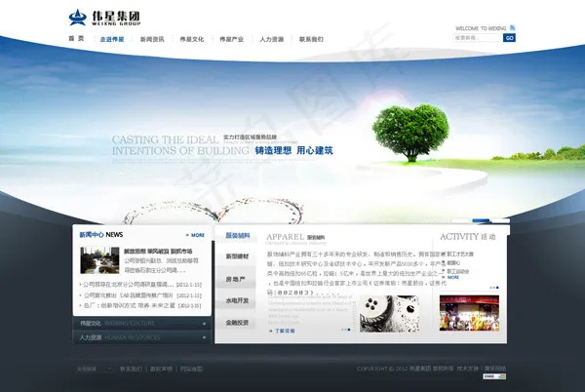Select the 水电开发 tab
This screenshot has width=585, height=392.
(238, 300)
